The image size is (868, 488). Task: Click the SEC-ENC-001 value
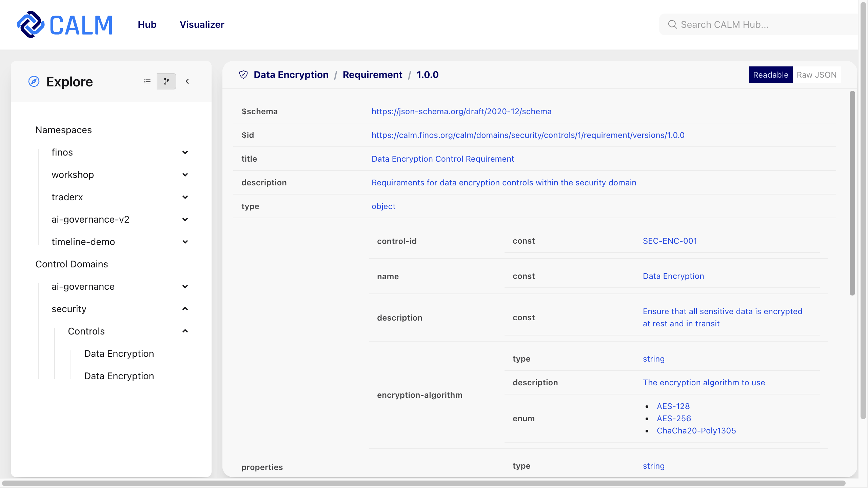670,241
